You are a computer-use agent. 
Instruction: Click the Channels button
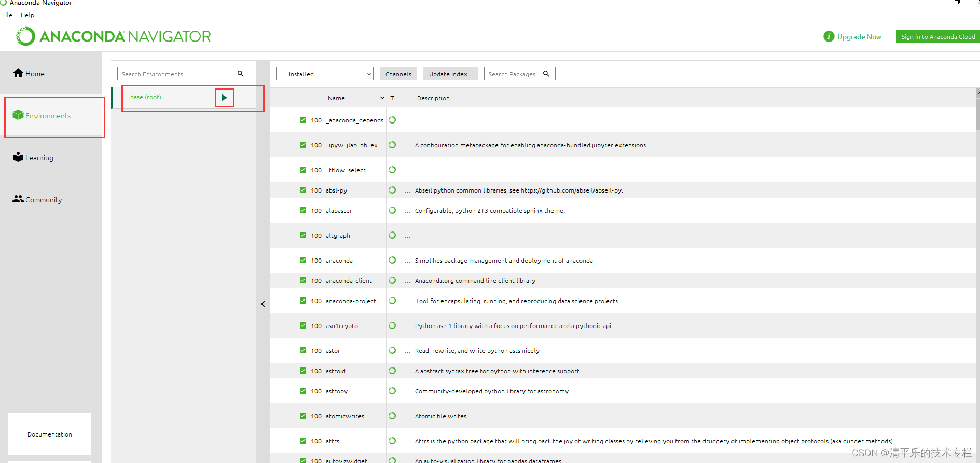click(x=398, y=74)
